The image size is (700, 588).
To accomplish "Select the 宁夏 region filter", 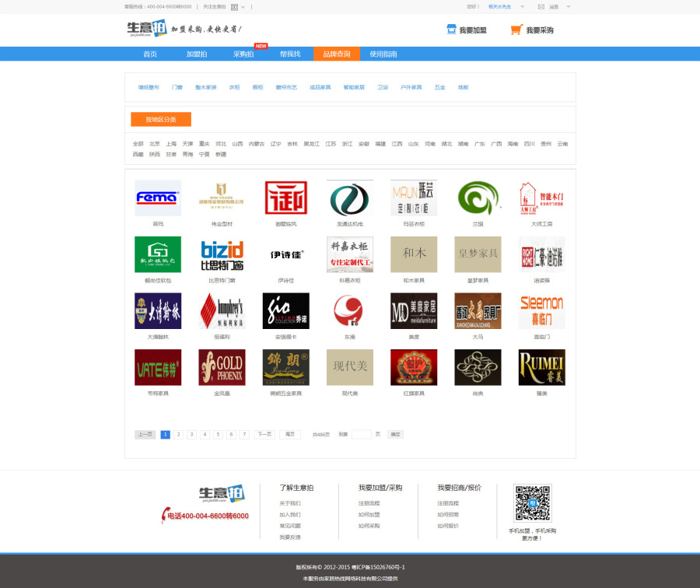I will tap(204, 155).
